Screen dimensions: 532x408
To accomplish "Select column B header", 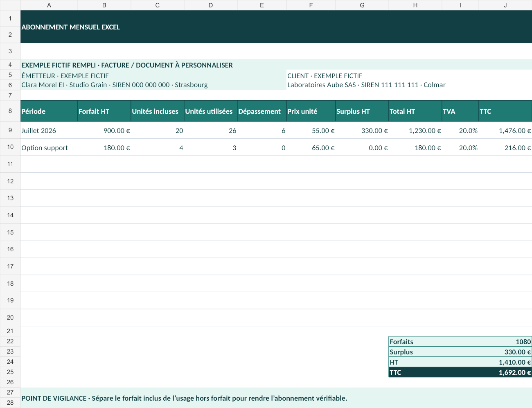I will (104, 5).
